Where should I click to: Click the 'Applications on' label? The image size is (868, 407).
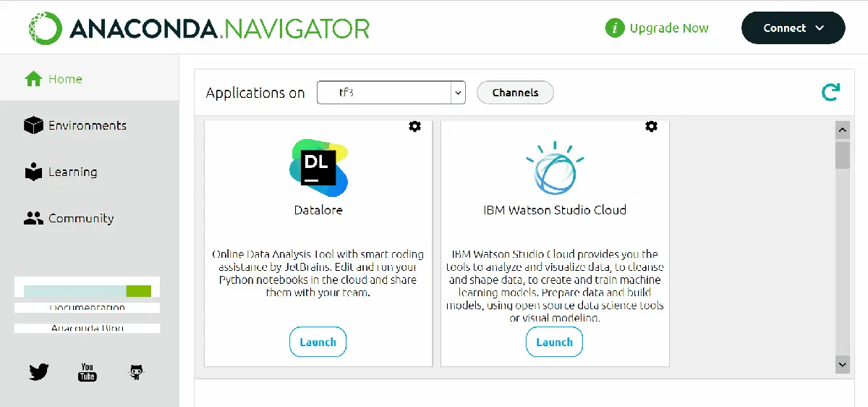[x=255, y=93]
